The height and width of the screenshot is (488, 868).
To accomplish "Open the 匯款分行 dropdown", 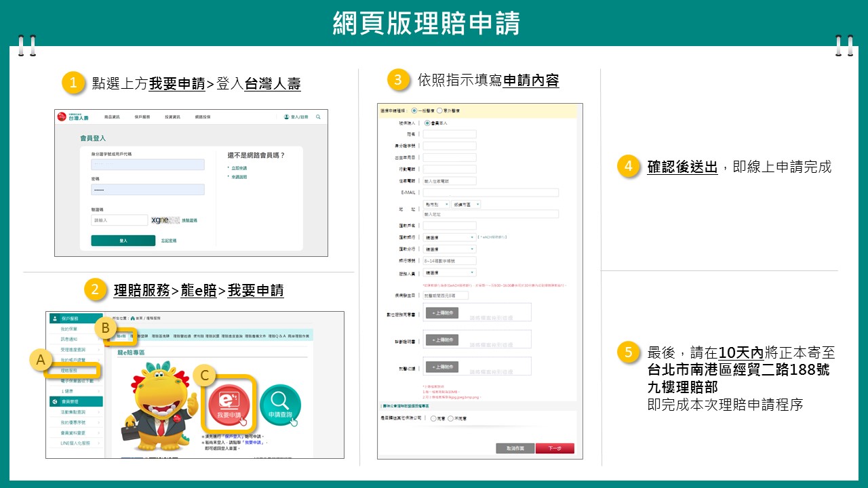I will click(x=450, y=249).
